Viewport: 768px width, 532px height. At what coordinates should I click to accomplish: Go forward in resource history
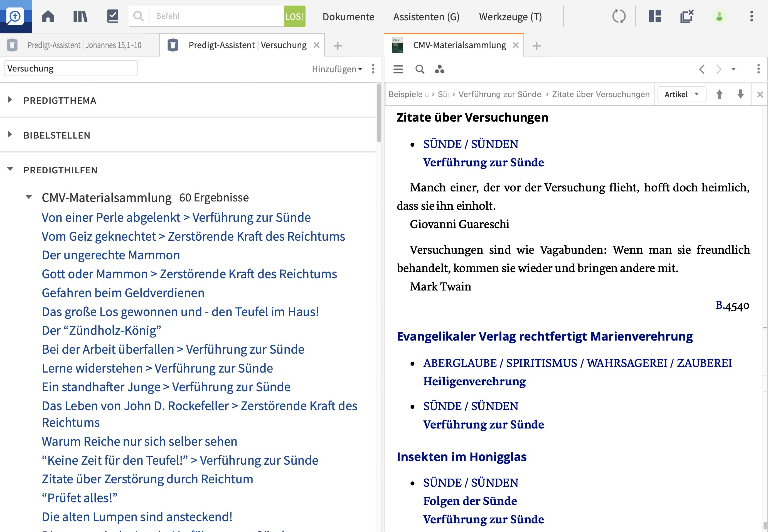[719, 69]
